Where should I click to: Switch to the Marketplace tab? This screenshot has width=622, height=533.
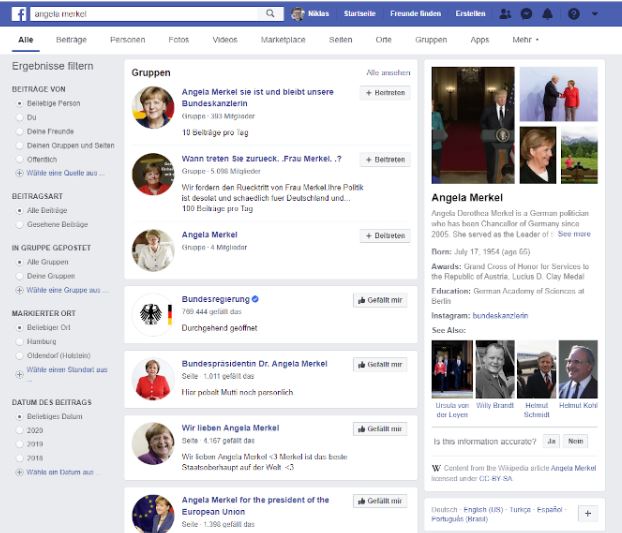283,40
